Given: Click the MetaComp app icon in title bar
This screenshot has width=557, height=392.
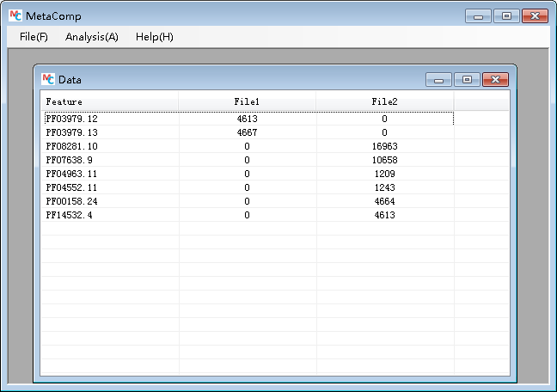Looking at the screenshot, I should click(x=15, y=16).
